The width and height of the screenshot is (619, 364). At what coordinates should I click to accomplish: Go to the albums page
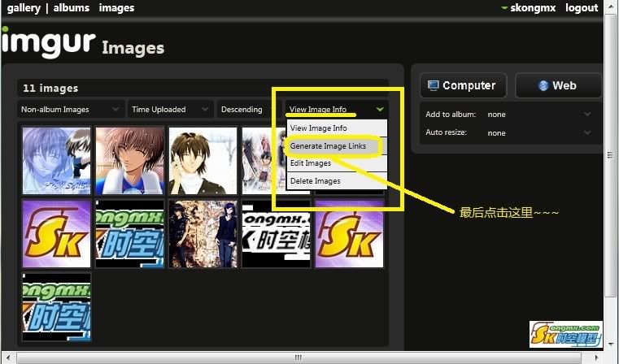pyautogui.click(x=71, y=7)
